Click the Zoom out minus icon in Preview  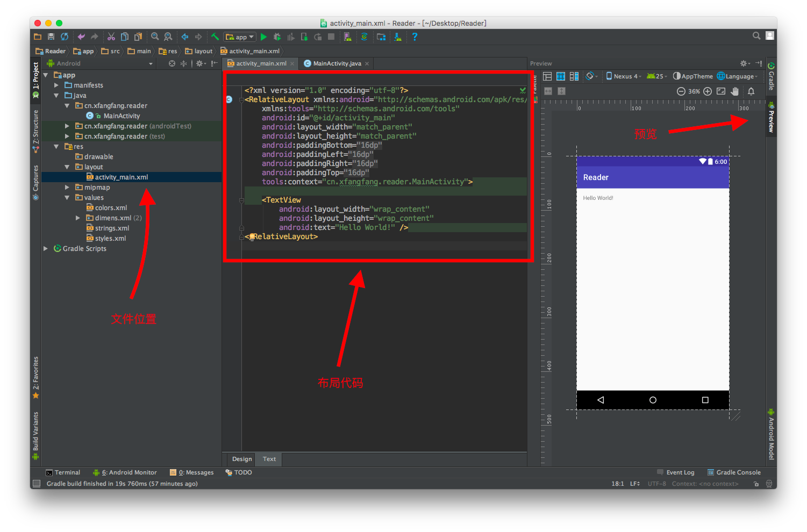[681, 91]
